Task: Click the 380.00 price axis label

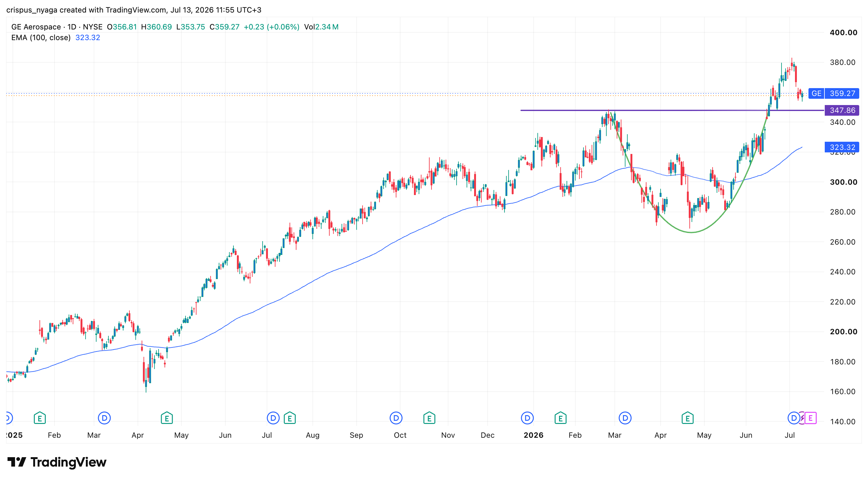Action: 842,62
